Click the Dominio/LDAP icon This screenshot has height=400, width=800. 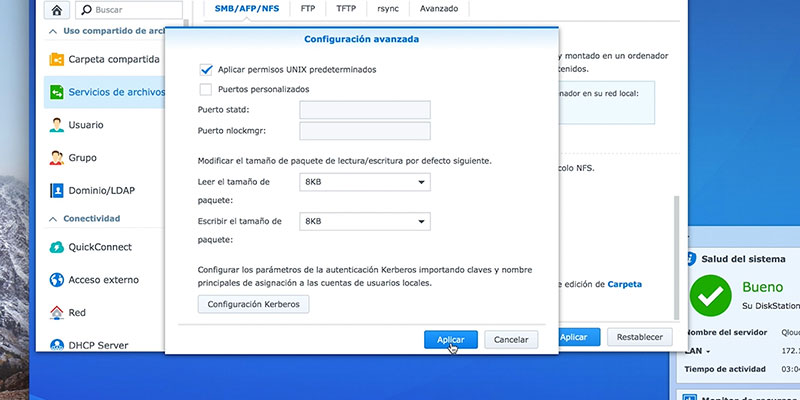[x=57, y=191]
